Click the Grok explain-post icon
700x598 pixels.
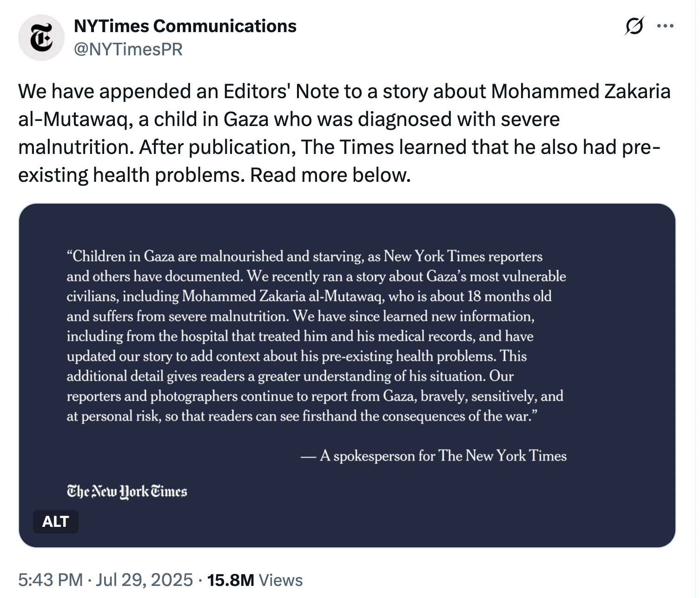pos(634,26)
